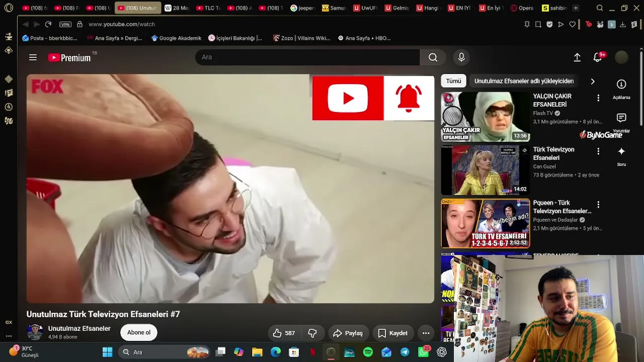
Task: Open the sidebar more options ellipsis
Action: [9, 336]
